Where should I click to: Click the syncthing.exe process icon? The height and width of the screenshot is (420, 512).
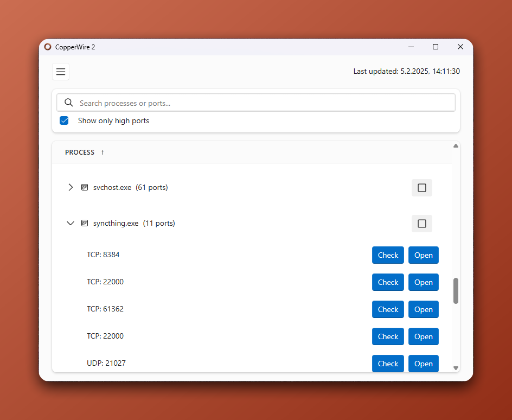click(85, 224)
